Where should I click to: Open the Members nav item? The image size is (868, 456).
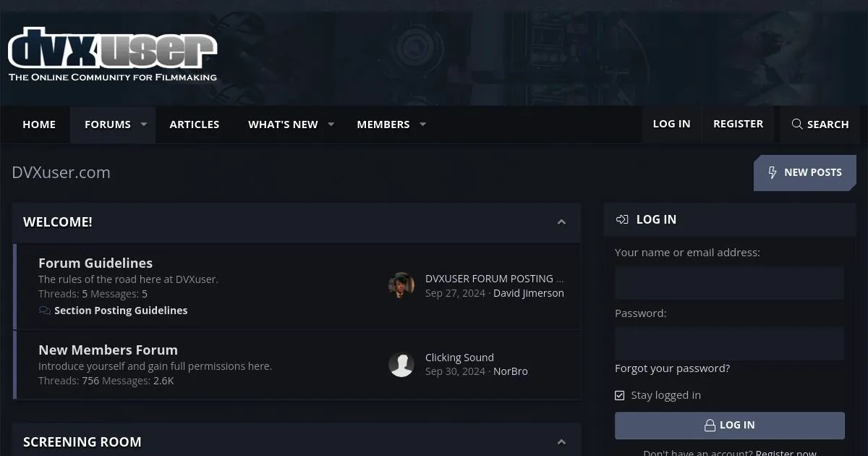[x=383, y=124]
